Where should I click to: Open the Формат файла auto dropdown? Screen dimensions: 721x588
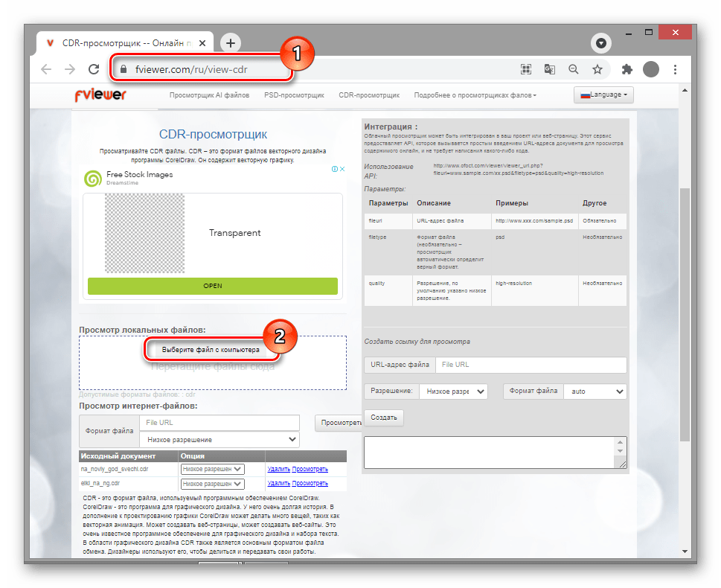click(x=595, y=392)
